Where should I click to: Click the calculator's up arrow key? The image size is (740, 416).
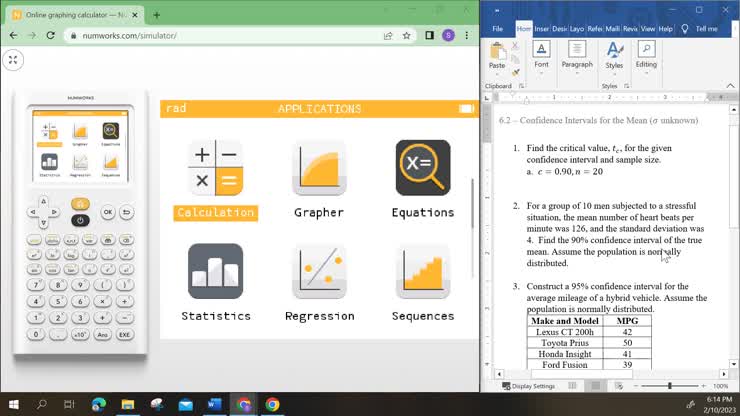[x=43, y=202]
